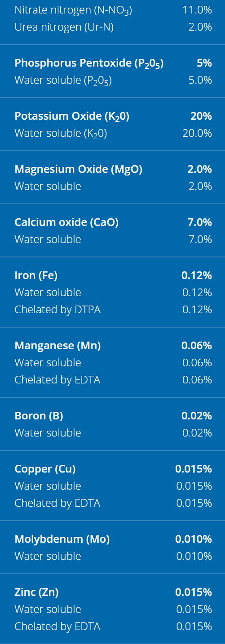Click the Molybdenum (Mo) heading
225x644 pixels.
click(x=62, y=539)
